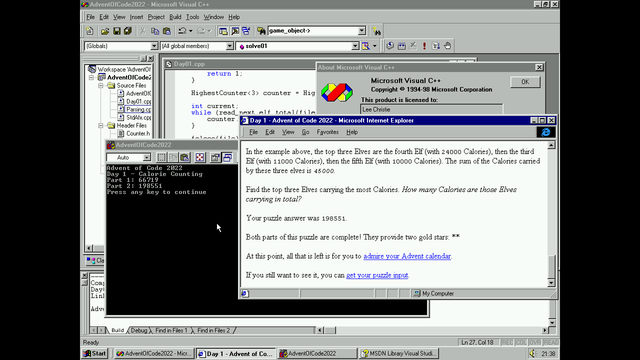Image resolution: width=640 pixels, height=360 pixels.
Task: Select StdAfx.cpp in the Source Files
Action: 138,118
